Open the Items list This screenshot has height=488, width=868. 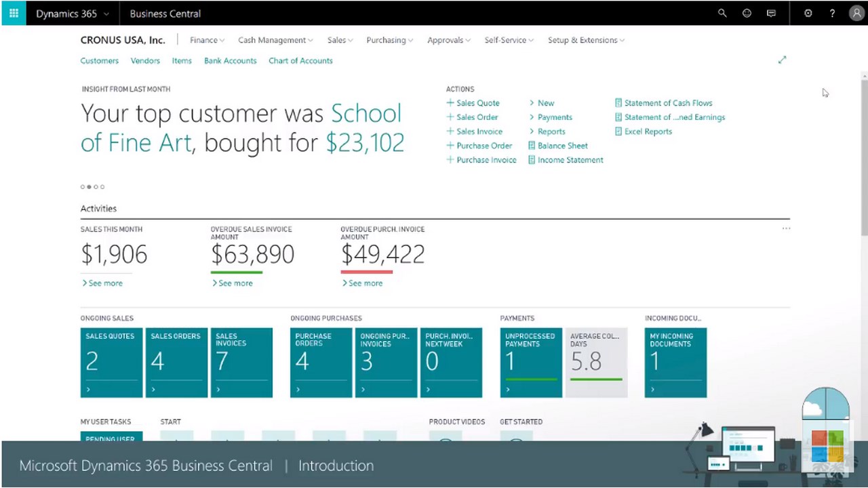tap(182, 60)
